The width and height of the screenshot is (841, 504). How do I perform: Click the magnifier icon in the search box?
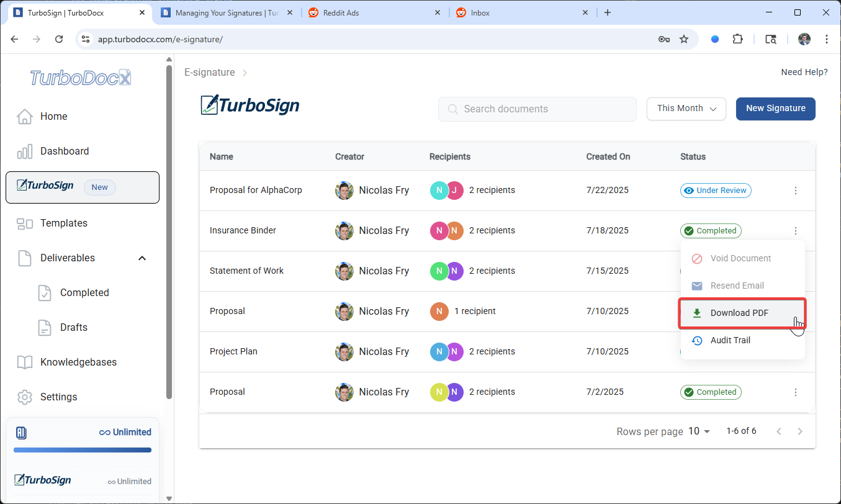click(453, 109)
